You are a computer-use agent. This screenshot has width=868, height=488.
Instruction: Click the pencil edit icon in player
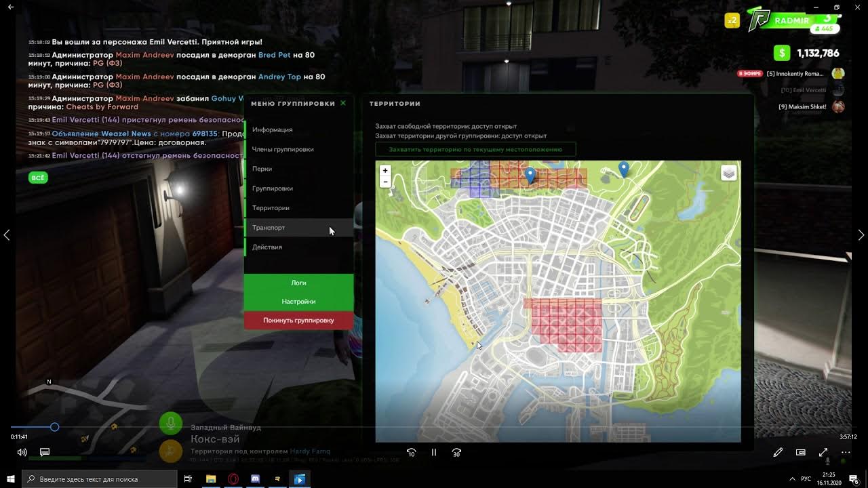click(x=778, y=452)
